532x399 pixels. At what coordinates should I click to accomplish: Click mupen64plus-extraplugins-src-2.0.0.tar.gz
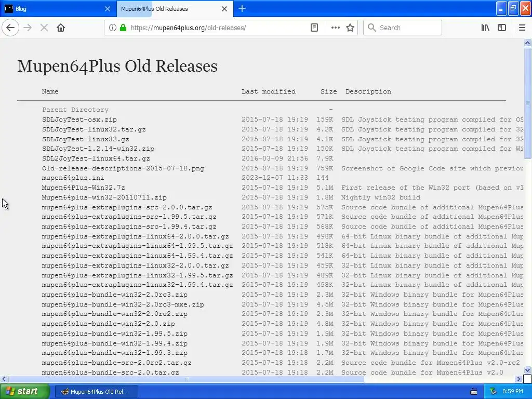127,207
